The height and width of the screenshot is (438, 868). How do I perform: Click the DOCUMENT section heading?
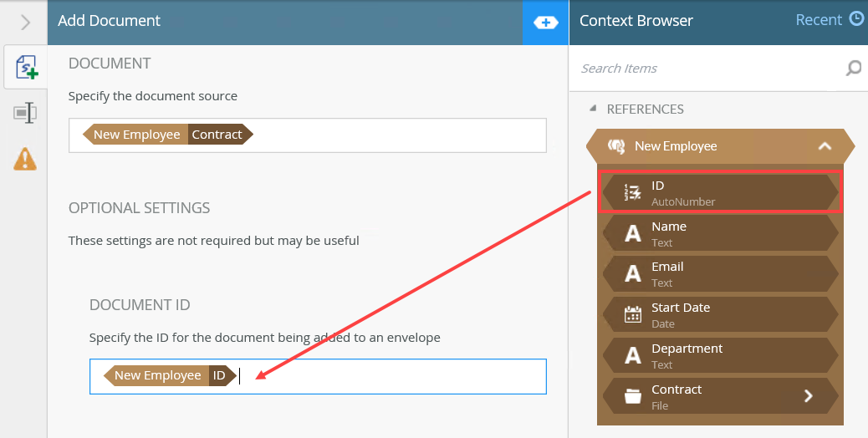pos(110,64)
